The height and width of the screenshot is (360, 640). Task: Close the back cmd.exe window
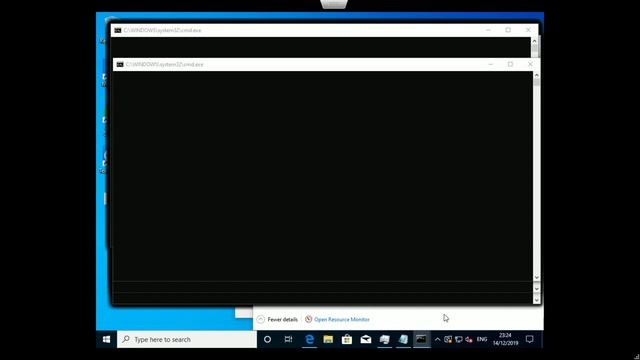(x=528, y=30)
